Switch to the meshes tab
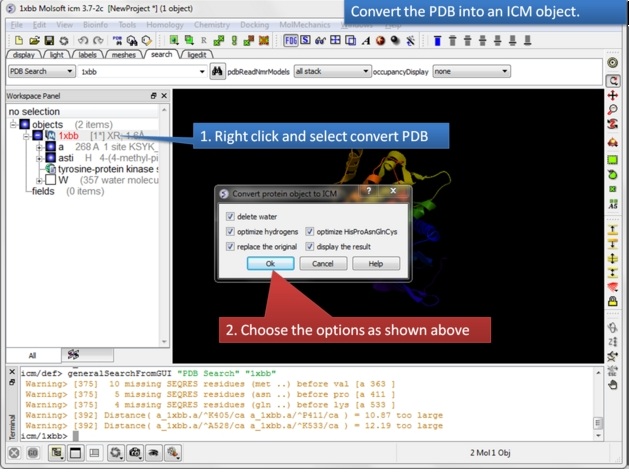Image resolution: width=629 pixels, height=474 pixels. [x=124, y=54]
